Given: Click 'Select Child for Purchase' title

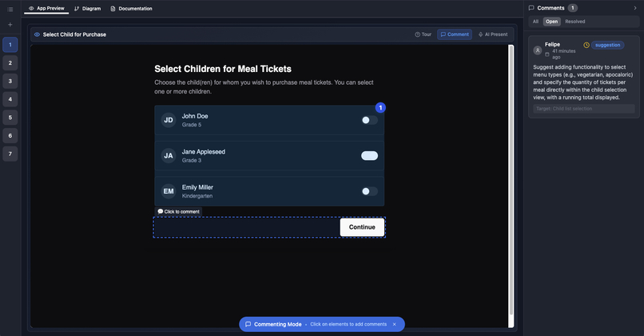Looking at the screenshot, I should click(74, 34).
